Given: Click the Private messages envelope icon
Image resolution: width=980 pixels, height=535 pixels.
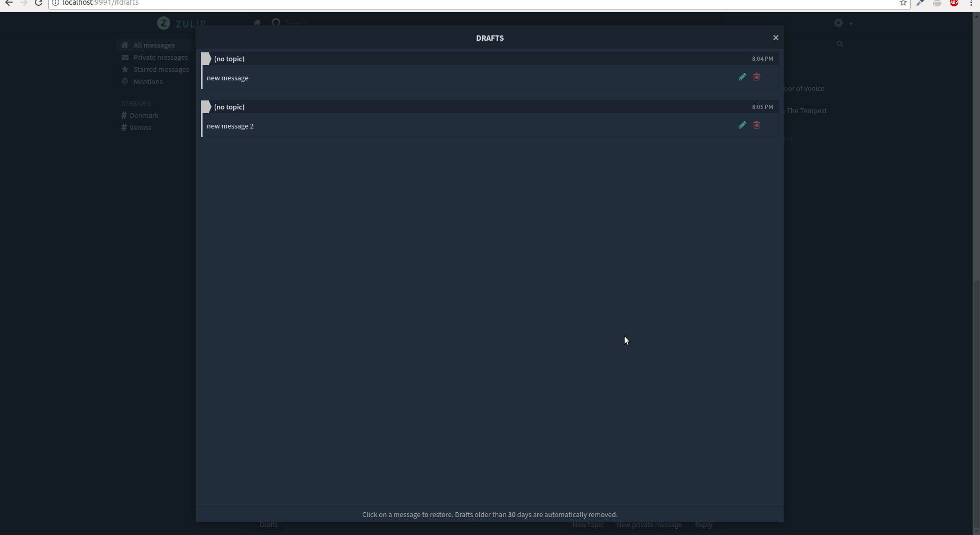Looking at the screenshot, I should 125,57.
